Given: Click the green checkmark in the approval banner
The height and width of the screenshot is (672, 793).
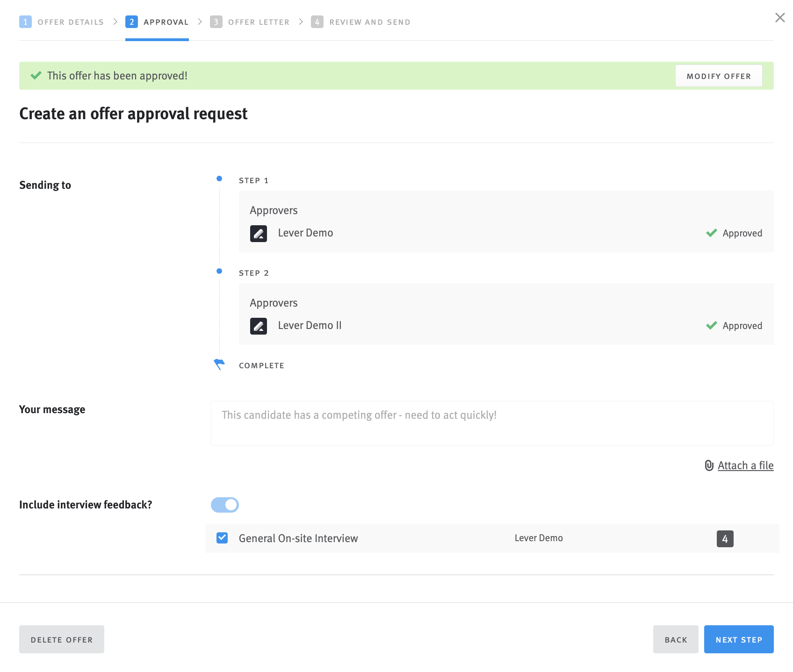Looking at the screenshot, I should 36,75.
